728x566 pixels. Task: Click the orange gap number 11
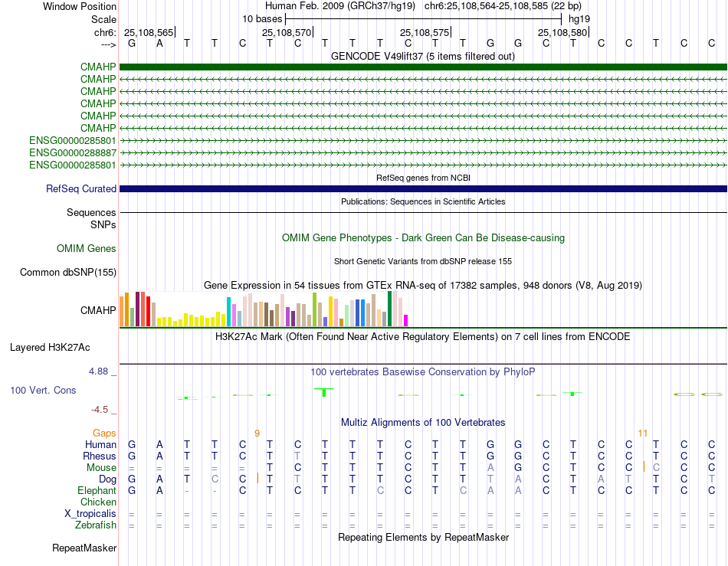643,433
